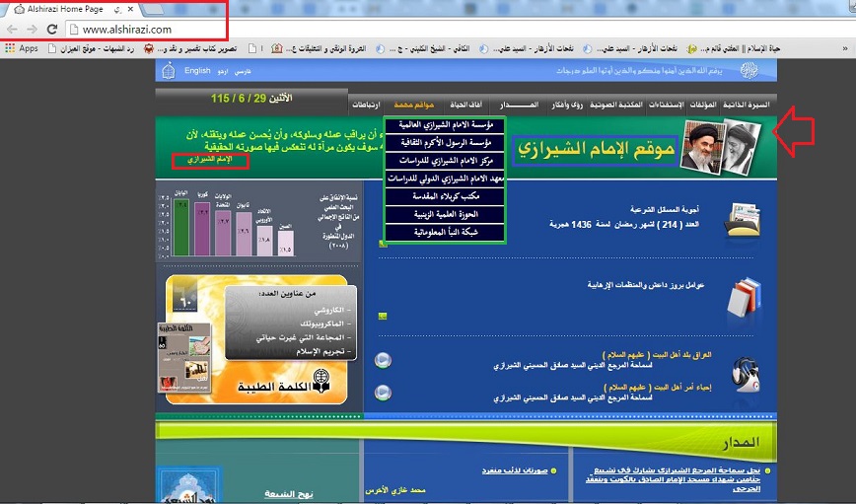Open the نهج الشيعة link

(x=288, y=494)
